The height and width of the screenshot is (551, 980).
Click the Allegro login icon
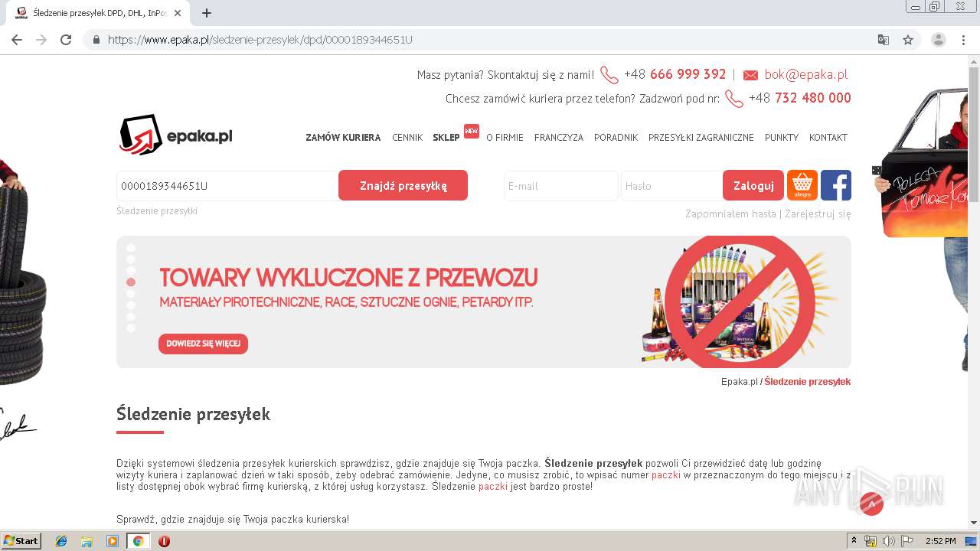tap(802, 185)
